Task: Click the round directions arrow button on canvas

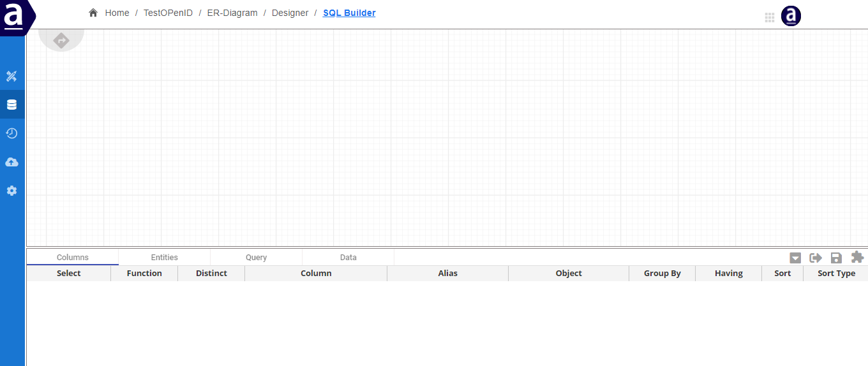Action: pos(61,40)
